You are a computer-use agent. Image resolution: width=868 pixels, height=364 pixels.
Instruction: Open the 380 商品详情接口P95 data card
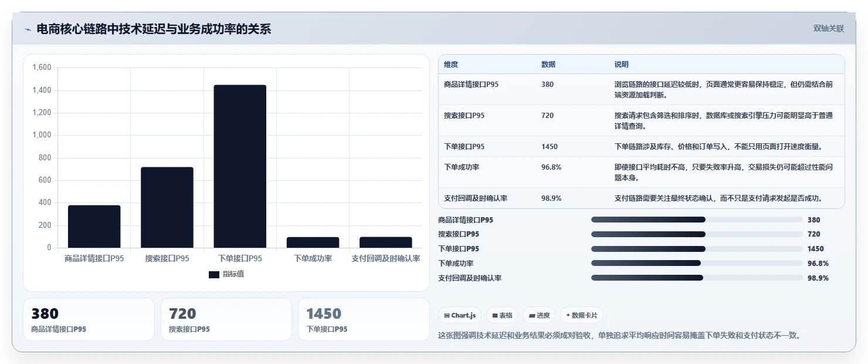89,319
